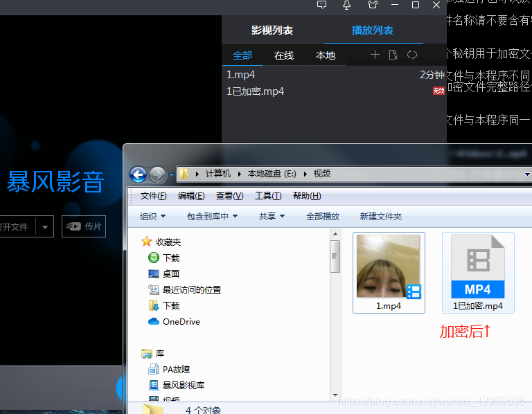The height and width of the screenshot is (414, 532).
Task: Select the 全部 filter tab
Action: tap(242, 55)
